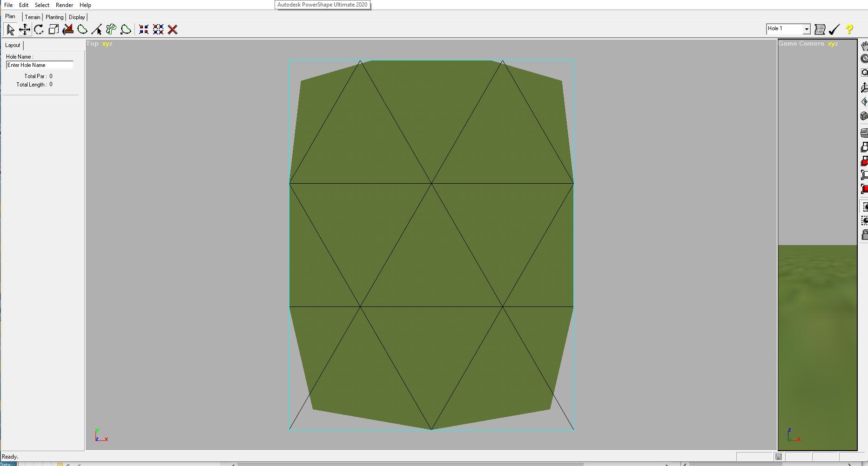Screen dimensions: 868x466
Task: Open the Render menu
Action: (x=64, y=5)
